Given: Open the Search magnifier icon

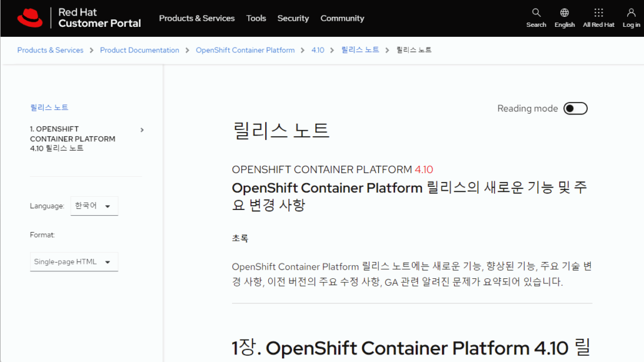Looking at the screenshot, I should 536,14.
